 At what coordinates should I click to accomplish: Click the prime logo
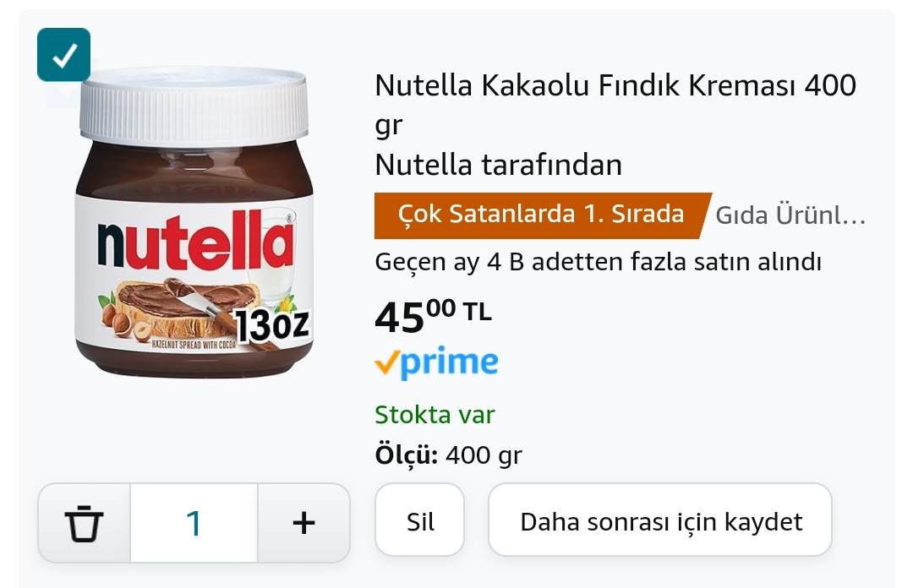coord(448,363)
